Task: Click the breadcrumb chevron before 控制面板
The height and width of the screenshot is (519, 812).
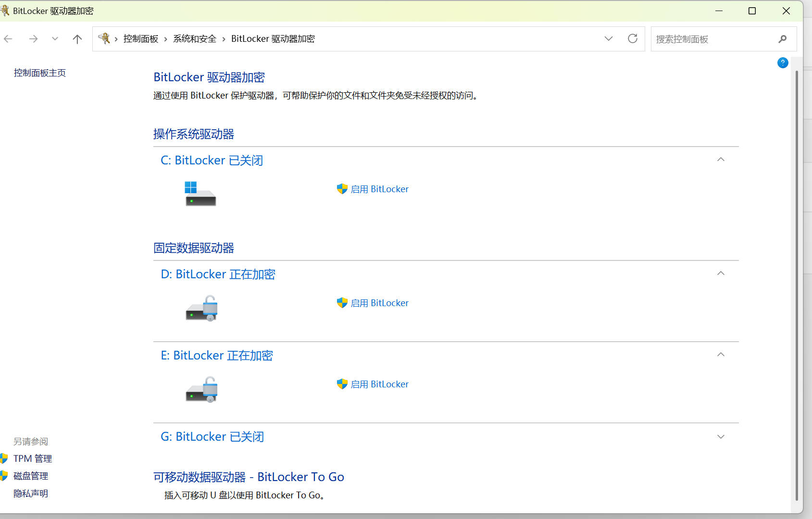Action: click(116, 39)
